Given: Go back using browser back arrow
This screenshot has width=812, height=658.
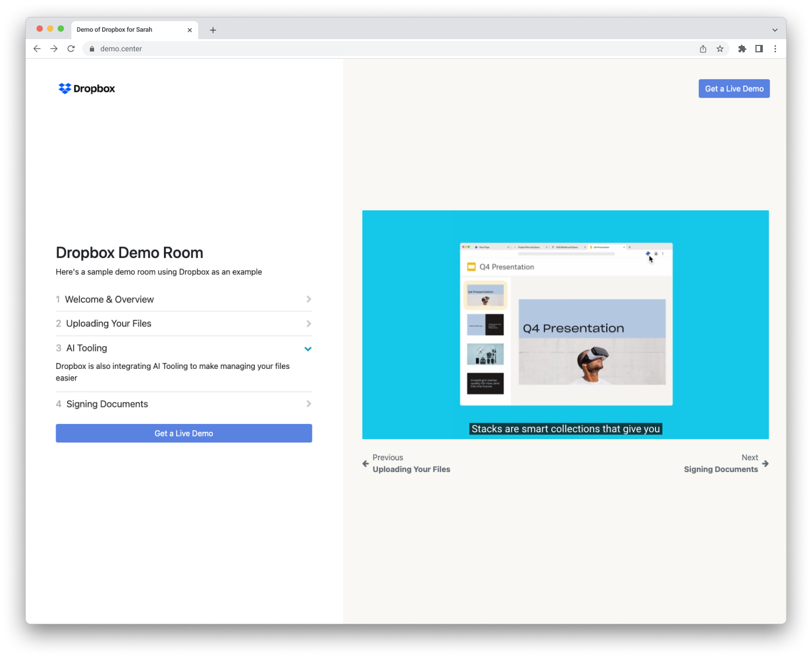Looking at the screenshot, I should [x=37, y=49].
